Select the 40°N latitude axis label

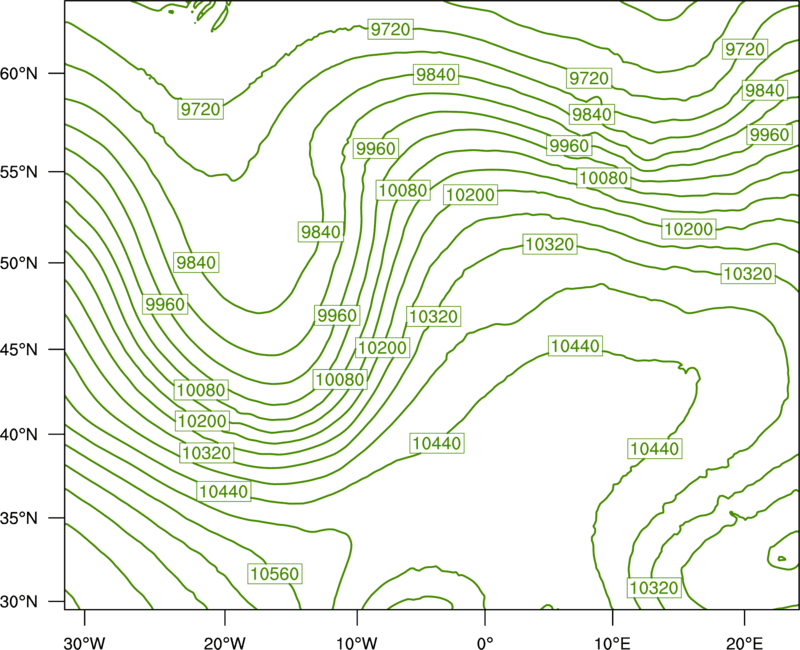click(x=19, y=435)
